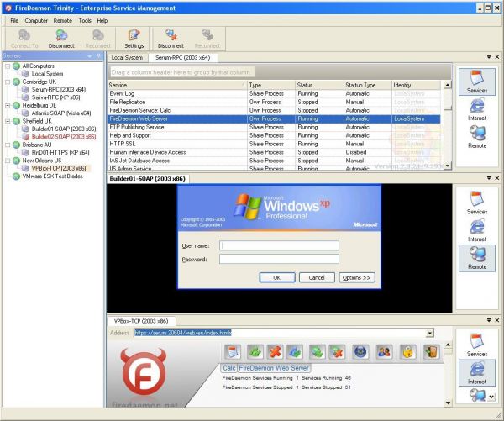This screenshot has width=504, height=421.
Task: Collapse the Sheffield UK tree node
Action: (8, 121)
